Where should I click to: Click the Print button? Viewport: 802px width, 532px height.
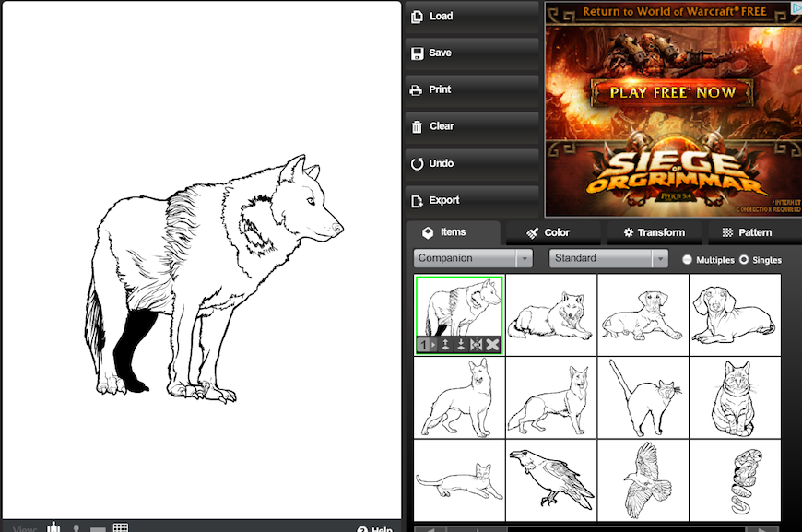click(x=471, y=89)
